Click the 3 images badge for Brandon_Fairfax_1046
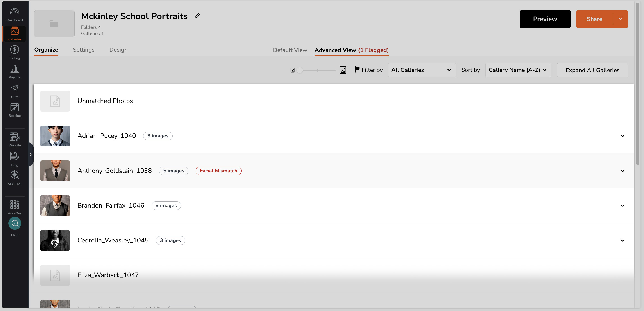This screenshot has width=644, height=311. 166,206
